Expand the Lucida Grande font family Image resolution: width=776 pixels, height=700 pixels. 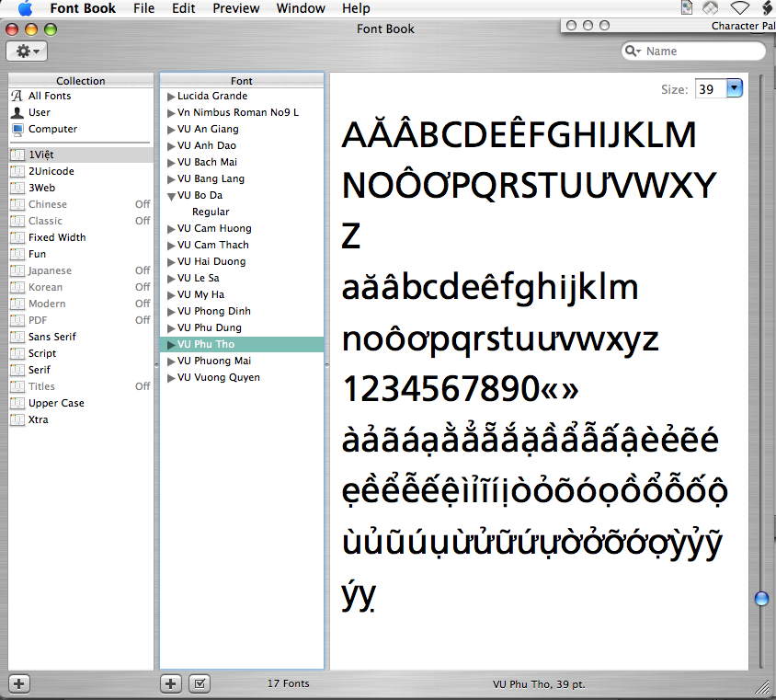[171, 97]
